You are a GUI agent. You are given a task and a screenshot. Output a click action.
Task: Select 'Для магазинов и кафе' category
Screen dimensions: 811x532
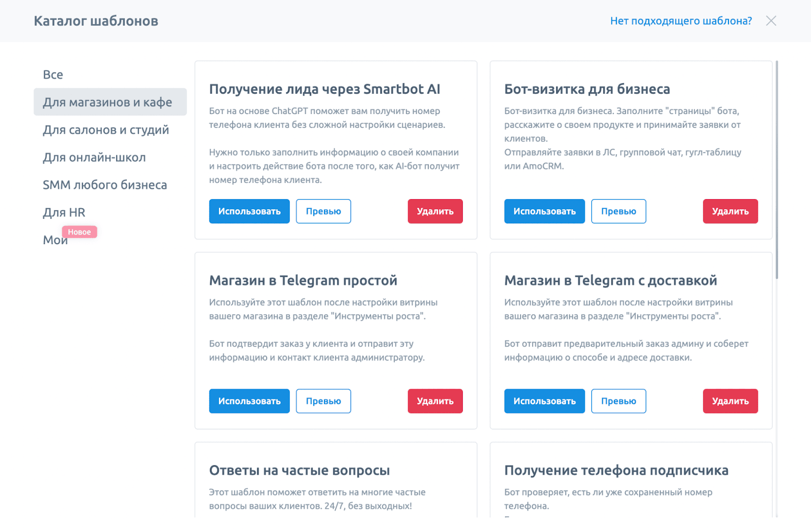click(x=110, y=102)
